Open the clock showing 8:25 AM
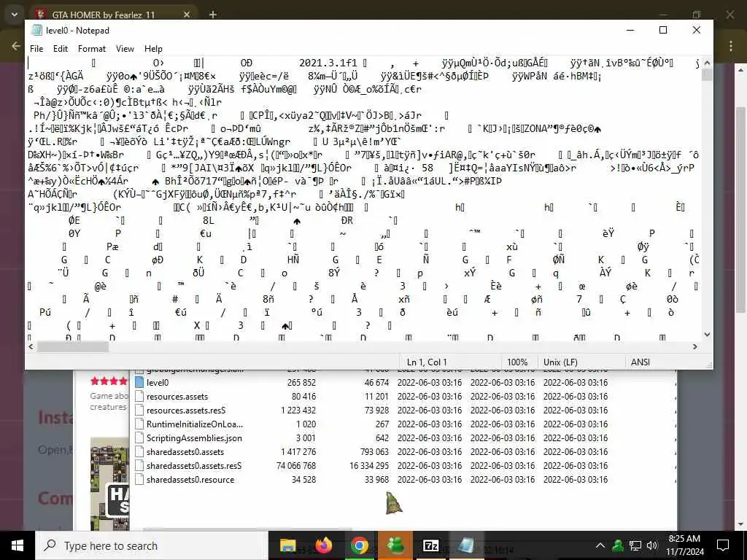The height and width of the screenshot is (560, 747). point(684,545)
